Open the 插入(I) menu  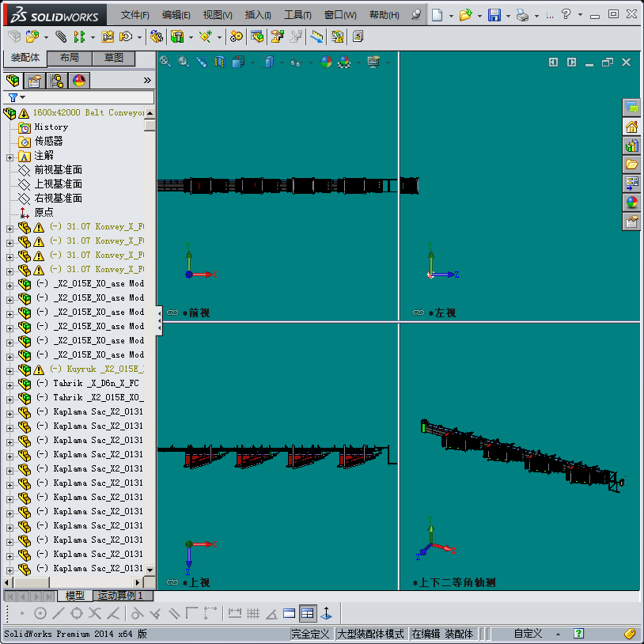click(258, 15)
